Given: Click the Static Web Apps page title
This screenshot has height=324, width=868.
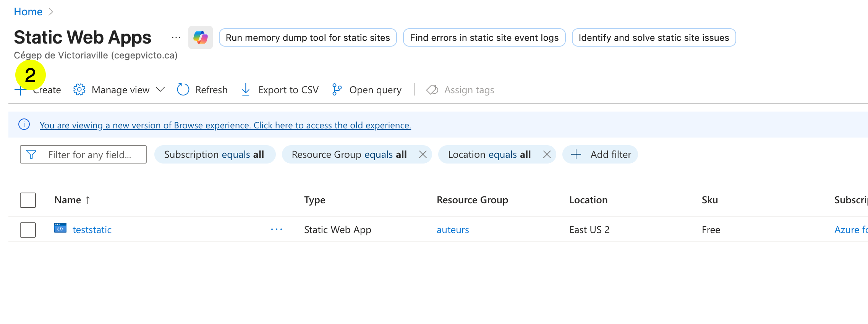Looking at the screenshot, I should click(83, 37).
